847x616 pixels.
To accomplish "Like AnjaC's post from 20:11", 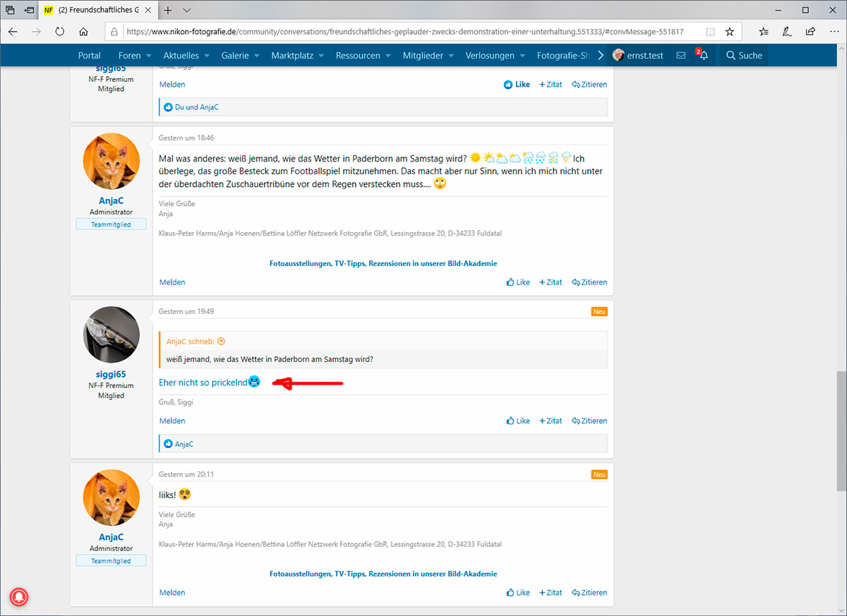I will point(518,593).
